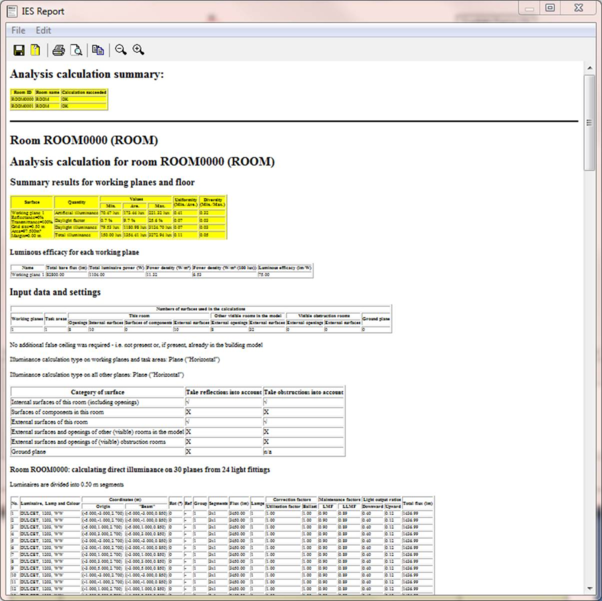
Task: Open the File menu
Action: [18, 31]
